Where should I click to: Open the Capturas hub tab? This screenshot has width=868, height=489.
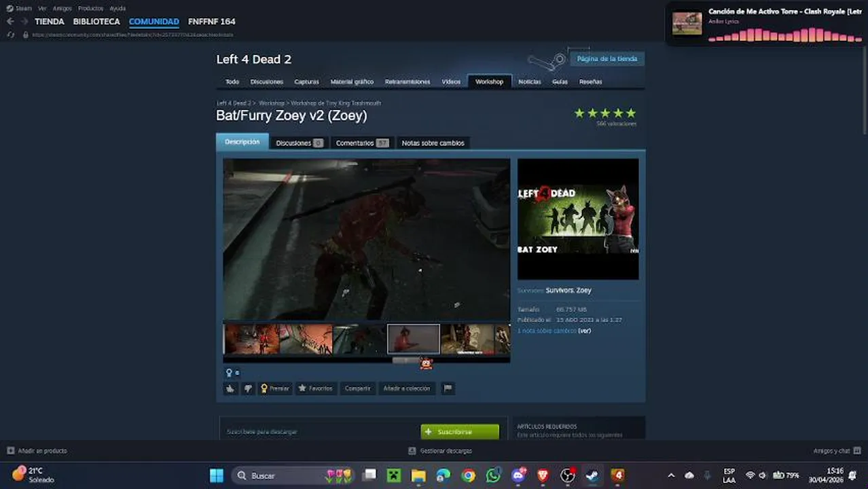pyautogui.click(x=306, y=81)
